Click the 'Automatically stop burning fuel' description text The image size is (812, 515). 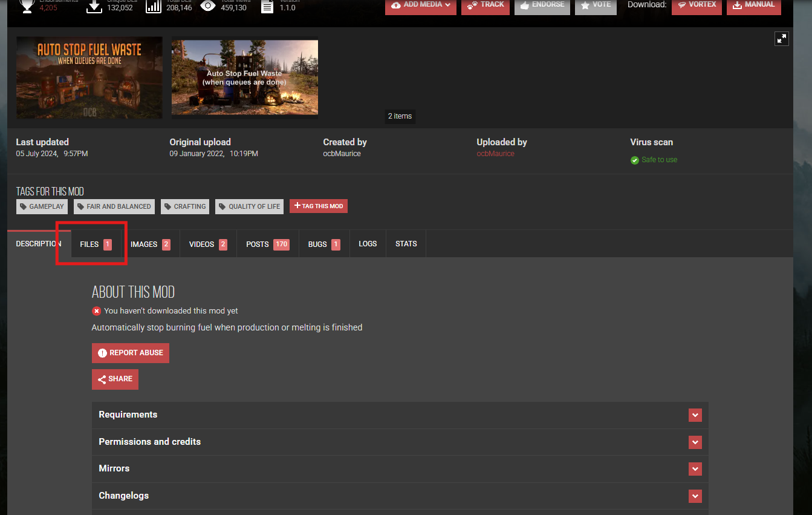coord(227,327)
